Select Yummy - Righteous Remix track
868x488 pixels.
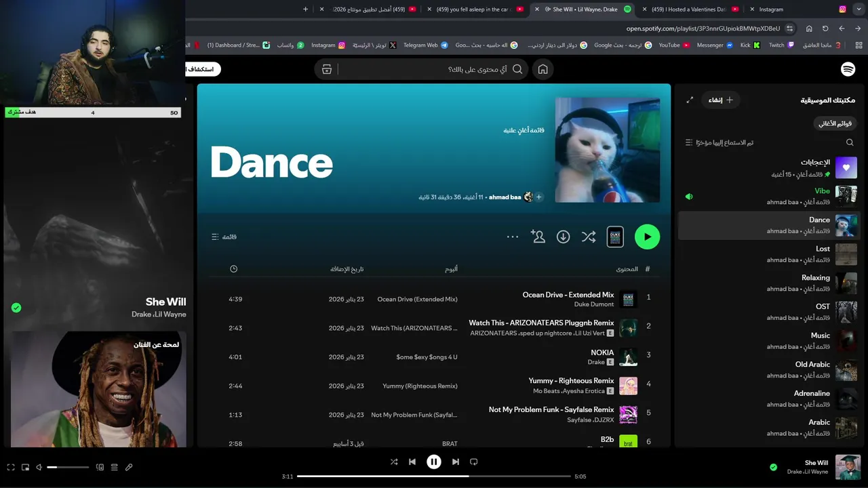click(434, 386)
